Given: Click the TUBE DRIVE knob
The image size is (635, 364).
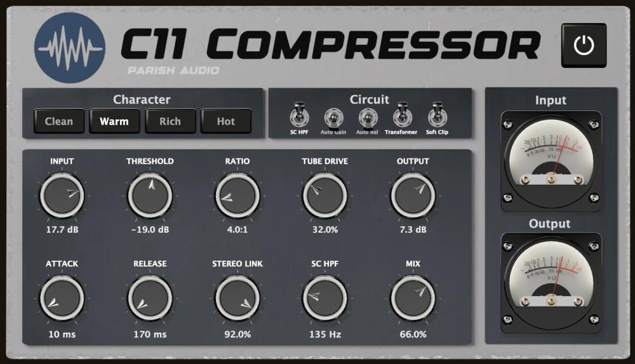Looking at the screenshot, I should [324, 196].
